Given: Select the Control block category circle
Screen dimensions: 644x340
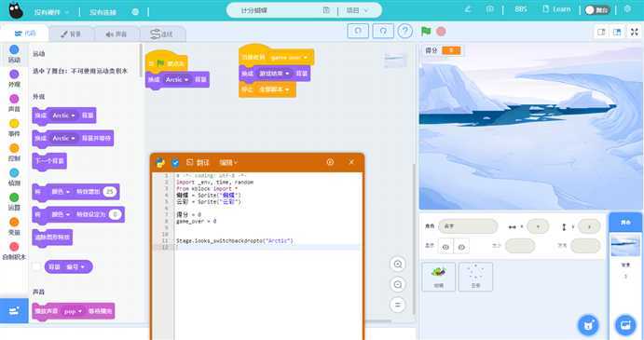Looking at the screenshot, I should (x=14, y=148).
